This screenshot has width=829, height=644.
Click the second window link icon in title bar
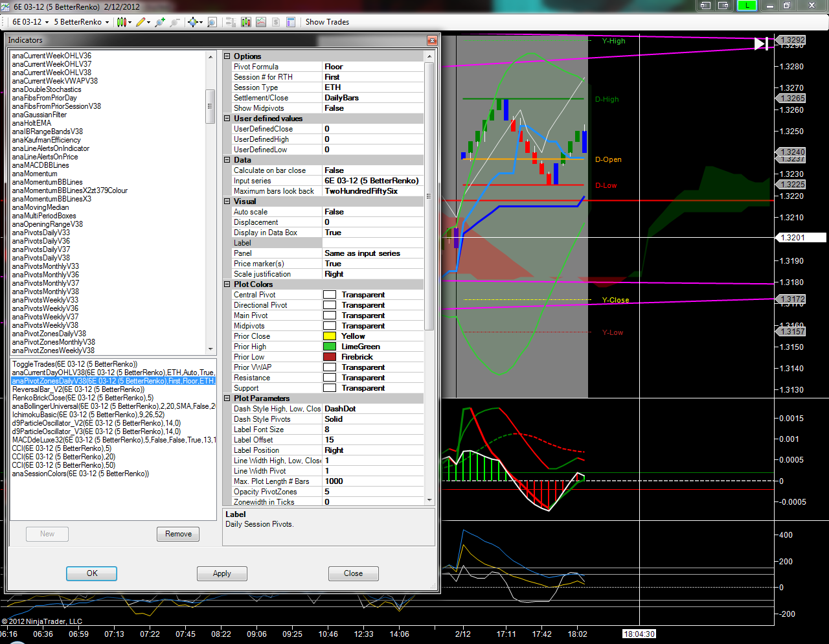coord(723,5)
